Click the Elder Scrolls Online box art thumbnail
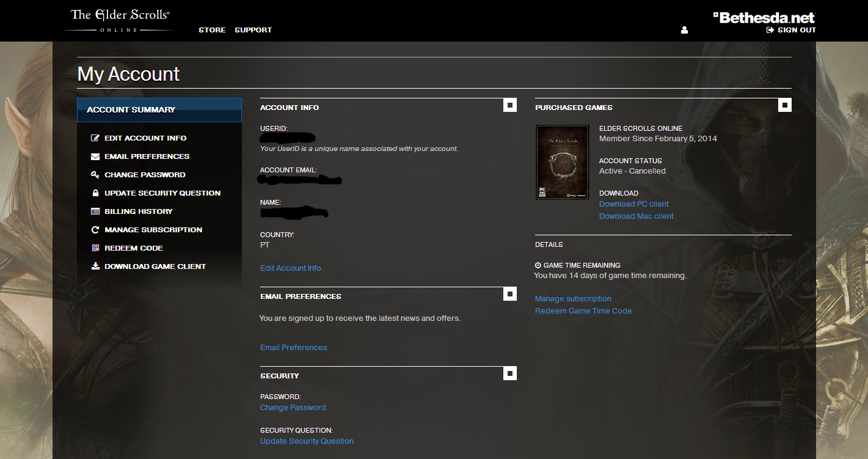The width and height of the screenshot is (868, 459). tap(563, 162)
